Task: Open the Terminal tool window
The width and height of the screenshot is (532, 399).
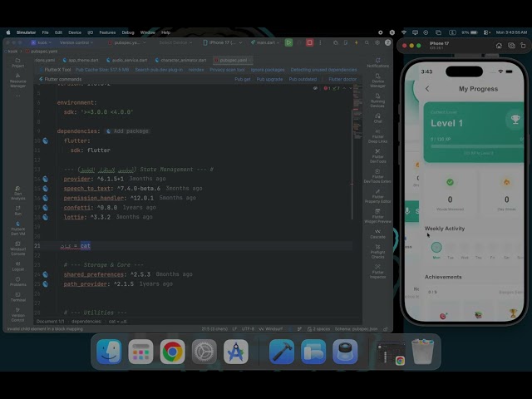Action: click(17, 297)
